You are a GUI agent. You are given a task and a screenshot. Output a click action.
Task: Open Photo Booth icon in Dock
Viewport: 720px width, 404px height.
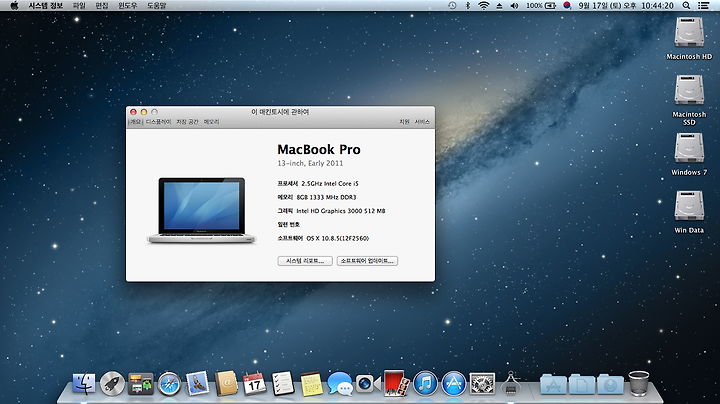pos(397,383)
